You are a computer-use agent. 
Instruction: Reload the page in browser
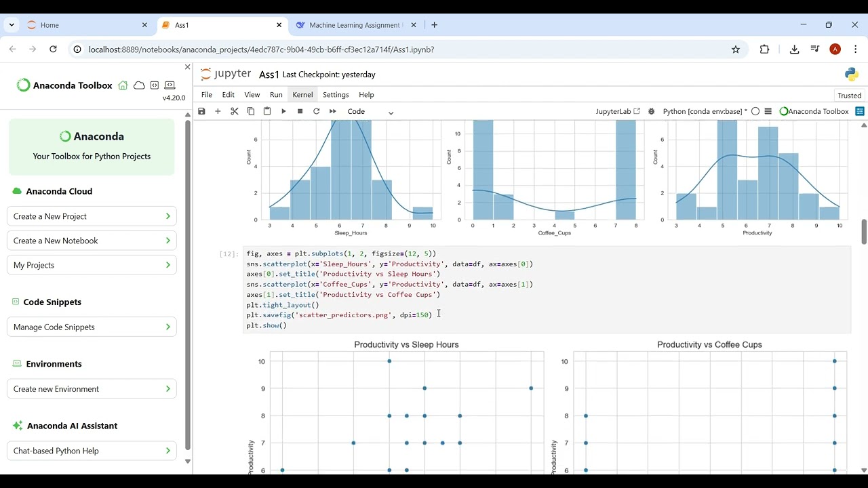click(x=54, y=49)
